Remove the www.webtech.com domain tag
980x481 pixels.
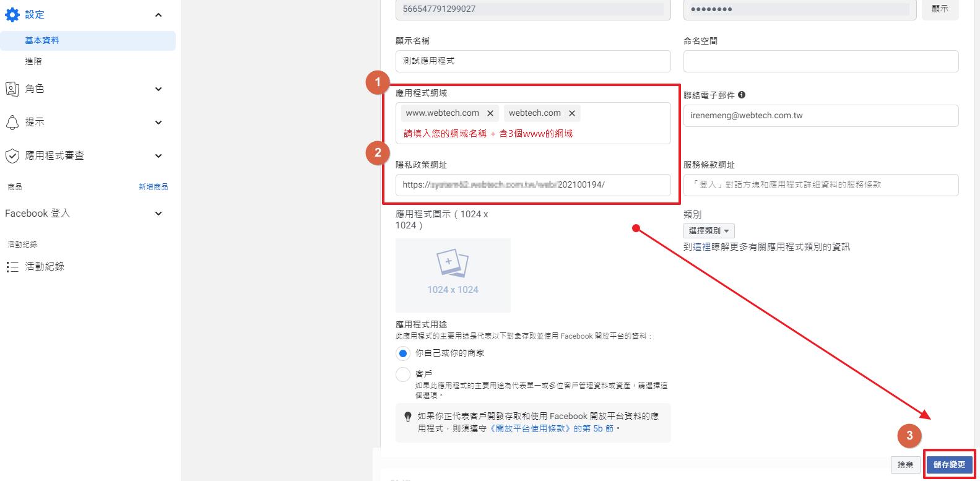point(490,113)
